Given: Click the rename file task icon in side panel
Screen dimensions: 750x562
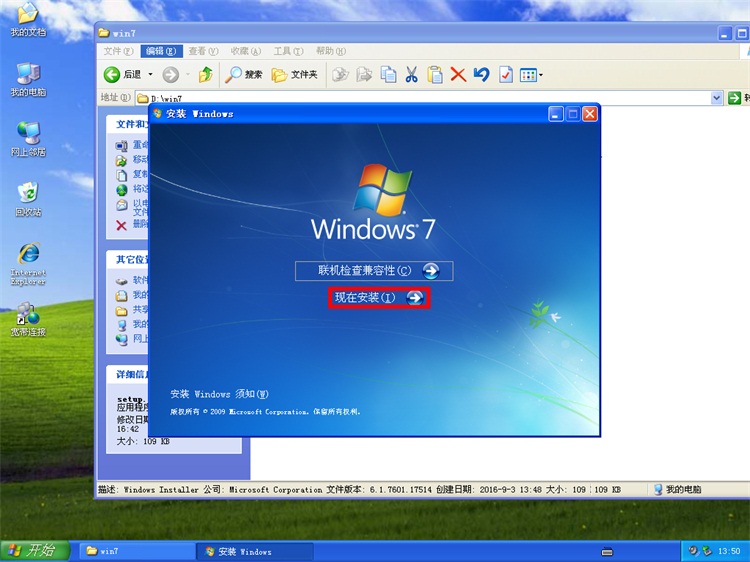Looking at the screenshot, I should (x=122, y=145).
